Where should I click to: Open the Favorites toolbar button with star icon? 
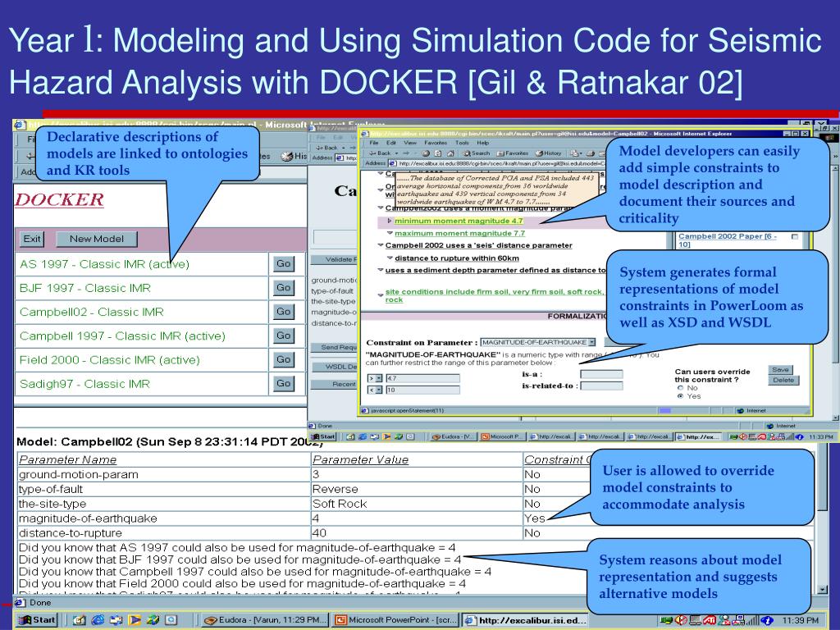point(512,153)
